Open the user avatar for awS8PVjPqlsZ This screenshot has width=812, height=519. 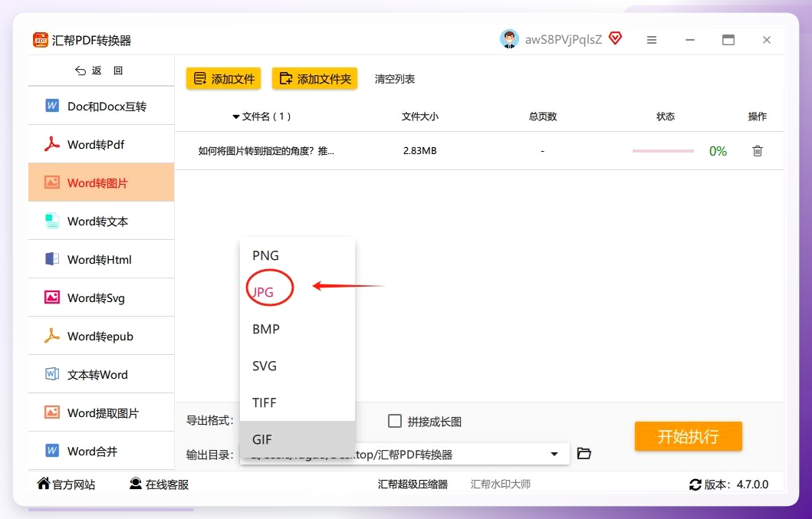tap(509, 39)
